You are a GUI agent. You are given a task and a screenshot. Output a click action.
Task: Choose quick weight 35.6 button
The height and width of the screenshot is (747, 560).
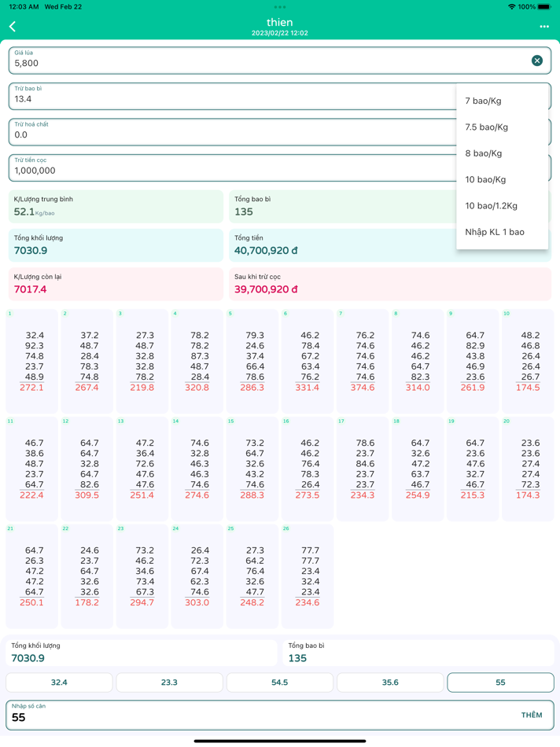[x=390, y=683]
